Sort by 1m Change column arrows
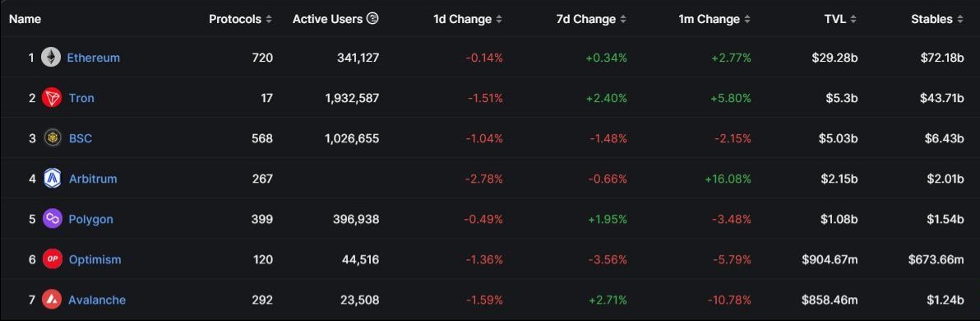This screenshot has height=321, width=980. 747,20
